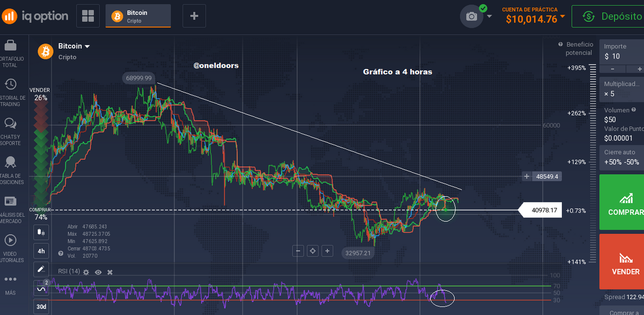This screenshot has height=315, width=644.
Task: Open Historial de Trading in the sidebar
Action: pyautogui.click(x=10, y=93)
